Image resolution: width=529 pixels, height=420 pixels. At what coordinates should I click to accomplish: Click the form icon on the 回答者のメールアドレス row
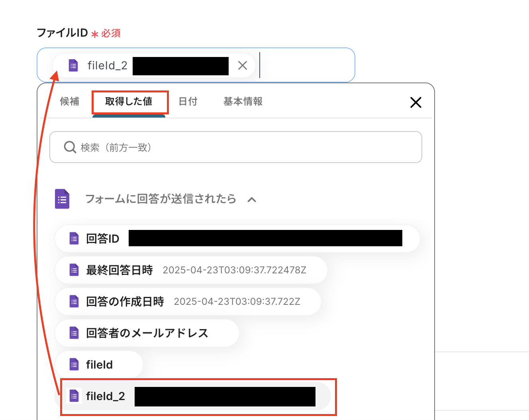[x=74, y=333]
